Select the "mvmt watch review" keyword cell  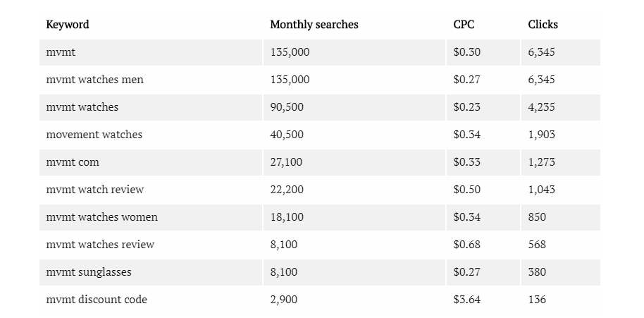97,190
